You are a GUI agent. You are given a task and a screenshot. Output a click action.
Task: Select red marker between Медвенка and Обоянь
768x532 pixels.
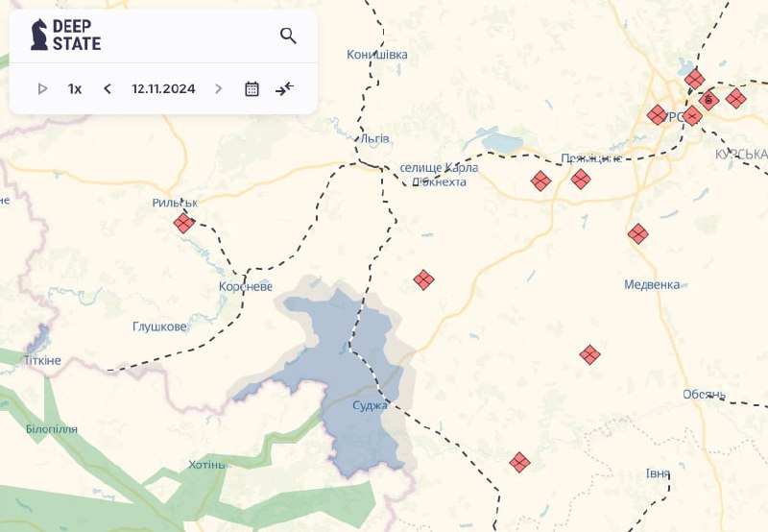pyautogui.click(x=590, y=354)
